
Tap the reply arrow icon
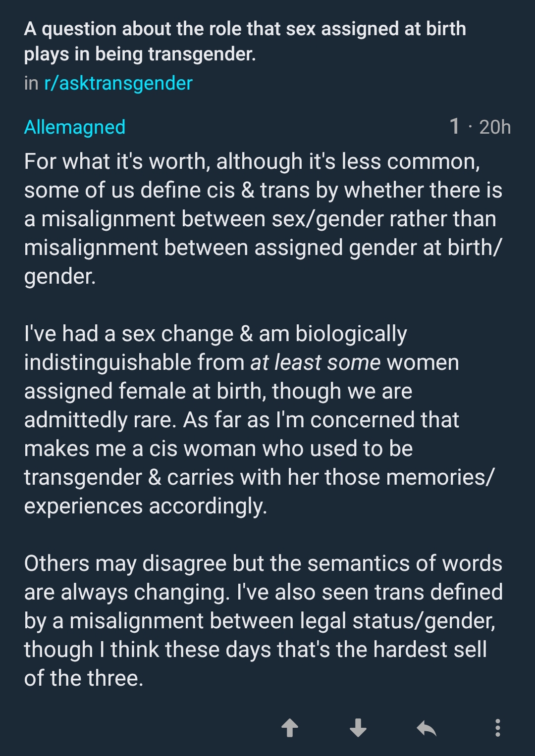click(426, 728)
